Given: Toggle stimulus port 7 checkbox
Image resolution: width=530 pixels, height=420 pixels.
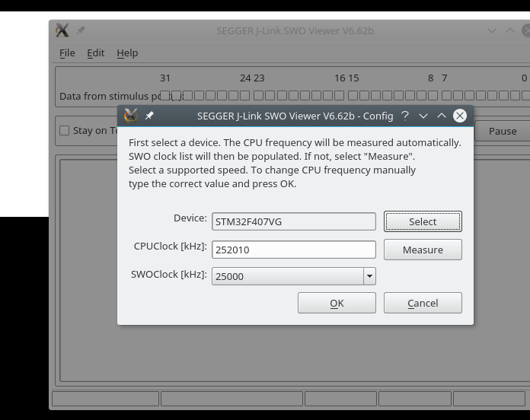Looking at the screenshot, I should click(x=446, y=96).
